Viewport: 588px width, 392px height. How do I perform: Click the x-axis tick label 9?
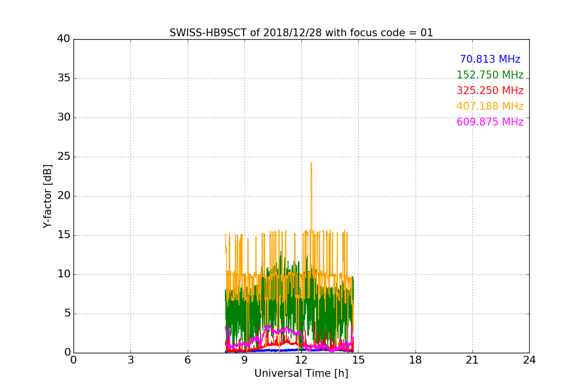245,360
